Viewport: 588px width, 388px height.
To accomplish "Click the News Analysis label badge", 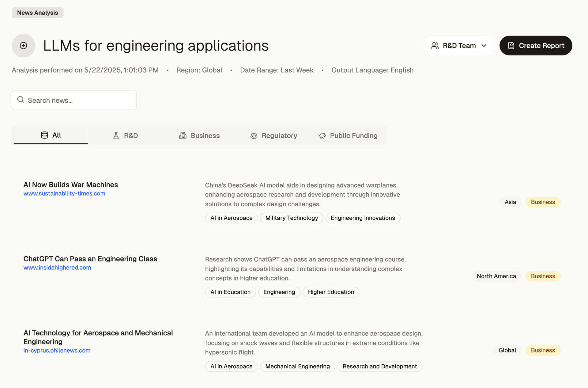I will click(37, 13).
